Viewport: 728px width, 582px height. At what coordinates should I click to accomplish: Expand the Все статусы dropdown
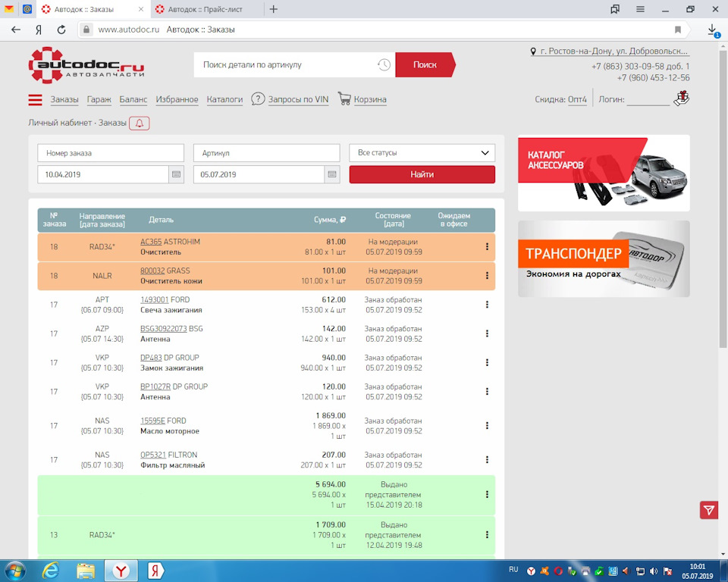[422, 152]
